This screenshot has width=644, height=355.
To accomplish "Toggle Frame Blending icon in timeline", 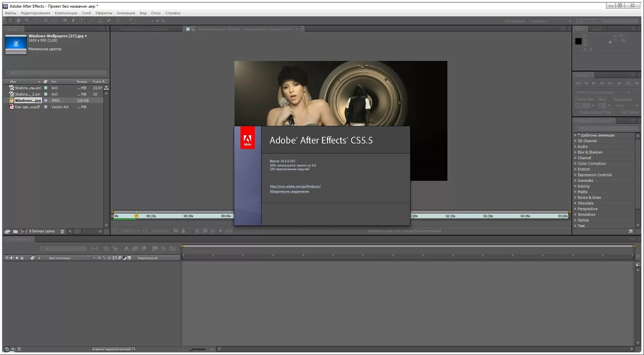I will tap(135, 248).
